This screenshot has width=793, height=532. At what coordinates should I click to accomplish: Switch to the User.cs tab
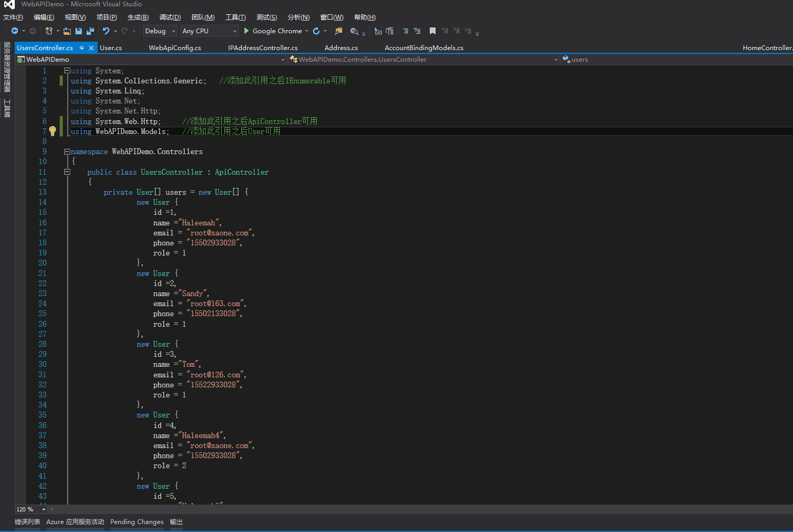coord(111,47)
